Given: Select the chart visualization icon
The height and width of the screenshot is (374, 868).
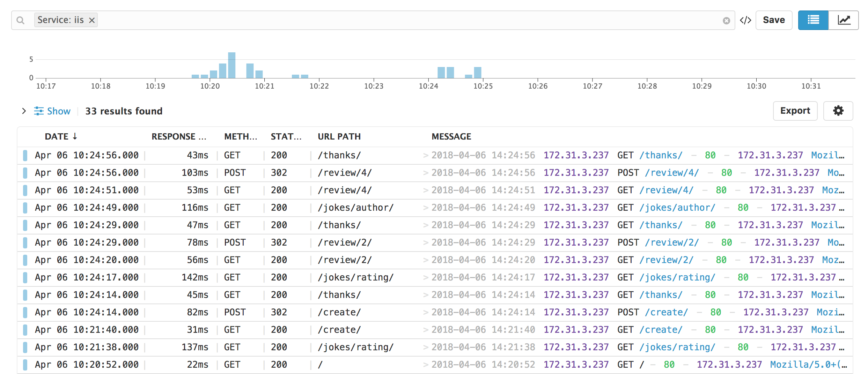Looking at the screenshot, I should [845, 20].
